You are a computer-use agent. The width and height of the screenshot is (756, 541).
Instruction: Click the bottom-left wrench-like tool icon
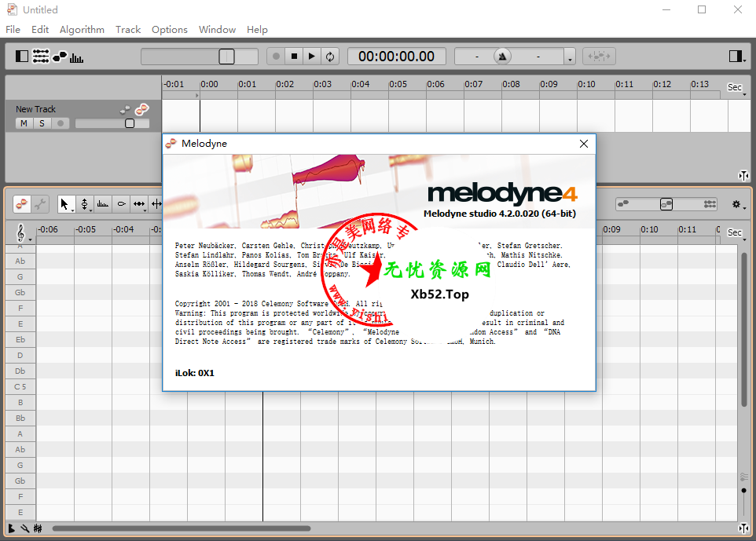point(24,528)
